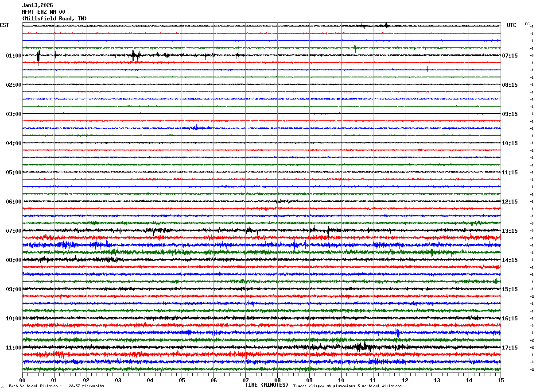
Task: Select the 08:00 CST time label
Action: pyautogui.click(x=14, y=260)
